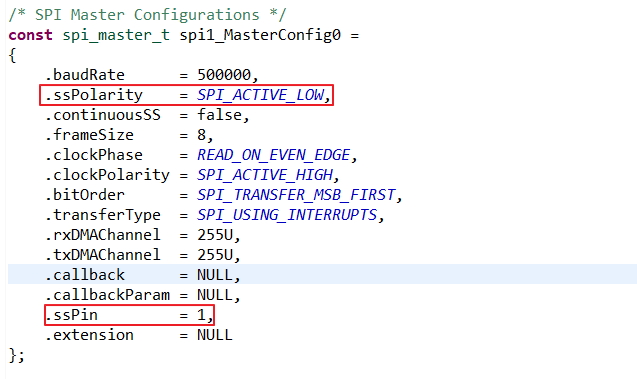The width and height of the screenshot is (637, 379).
Task: Click the '.extension' field name
Action: [89, 335]
